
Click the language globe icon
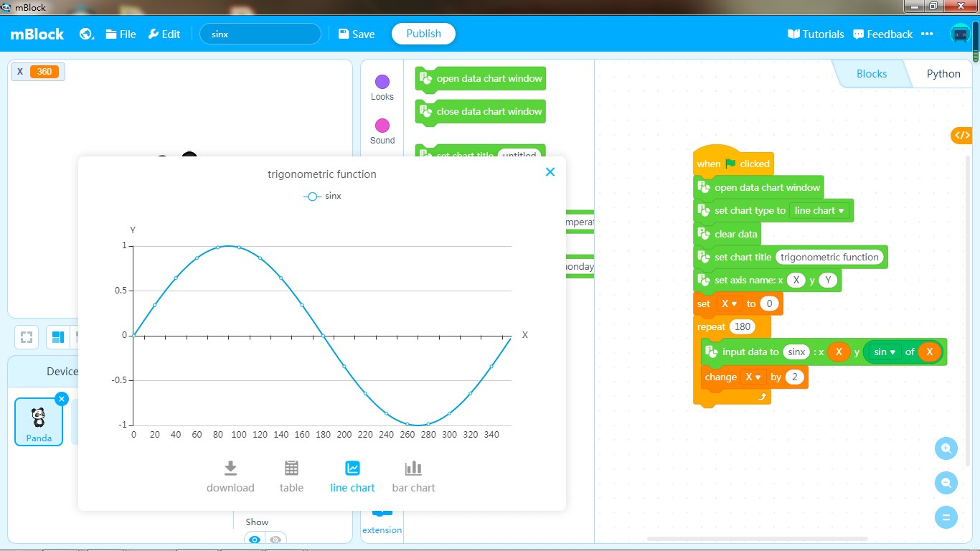86,34
